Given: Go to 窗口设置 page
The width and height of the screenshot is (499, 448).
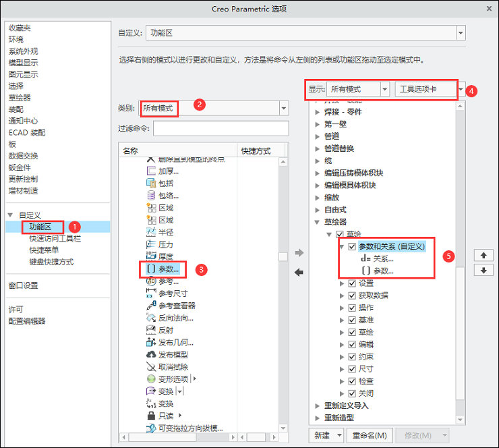Looking at the screenshot, I should [x=23, y=285].
